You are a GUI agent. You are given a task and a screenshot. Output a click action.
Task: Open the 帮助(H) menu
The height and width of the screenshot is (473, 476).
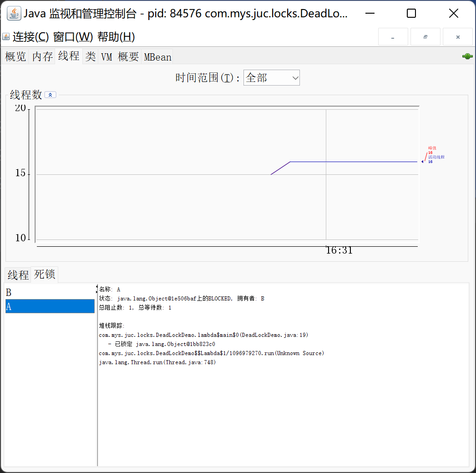click(116, 37)
